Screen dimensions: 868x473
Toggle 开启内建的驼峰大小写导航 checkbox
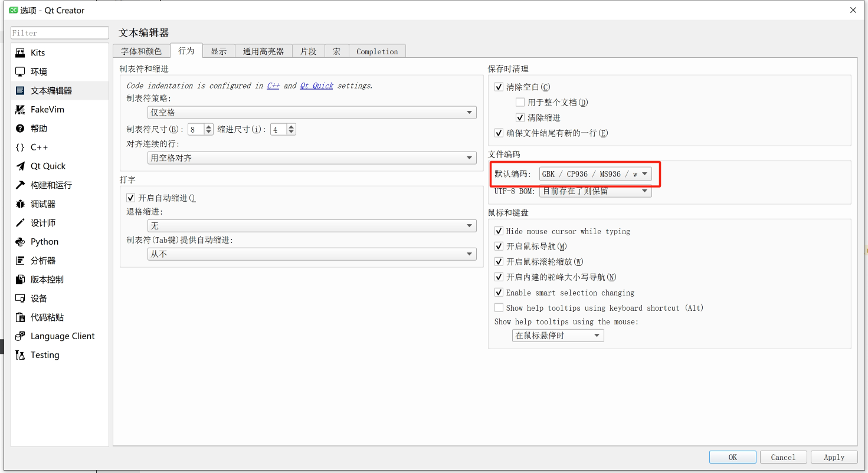coord(499,277)
